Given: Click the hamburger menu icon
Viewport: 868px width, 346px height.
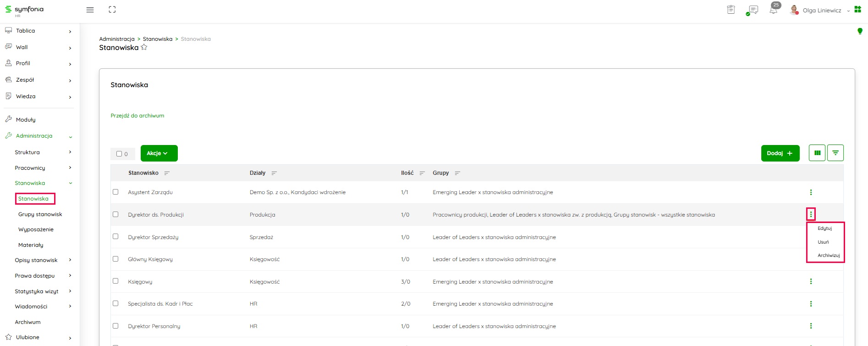Looking at the screenshot, I should (x=90, y=10).
